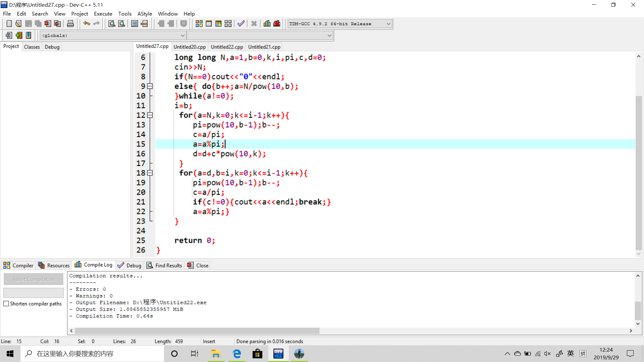The width and height of the screenshot is (644, 362).
Task: Open the Tools menu
Action: [125, 14]
